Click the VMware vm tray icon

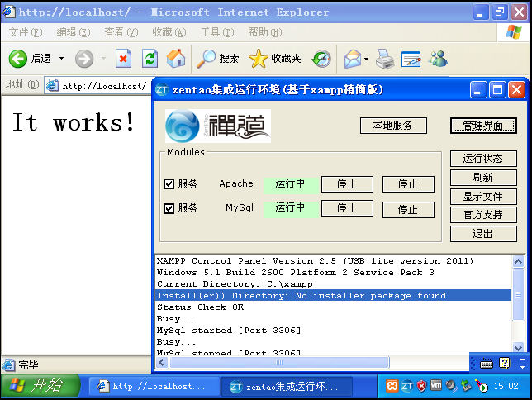tap(436, 385)
